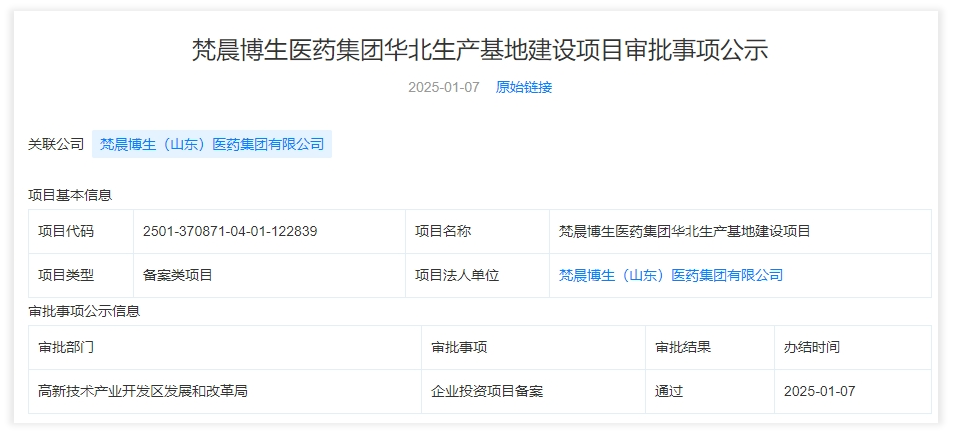The height and width of the screenshot is (435, 953).
Task: Click the 办结时间 date value in table
Action: (820, 391)
